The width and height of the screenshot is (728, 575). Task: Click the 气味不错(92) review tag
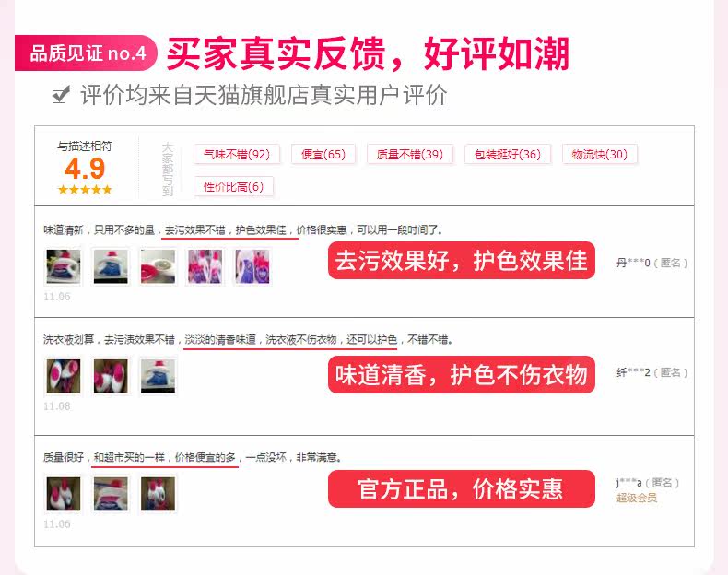point(237,154)
